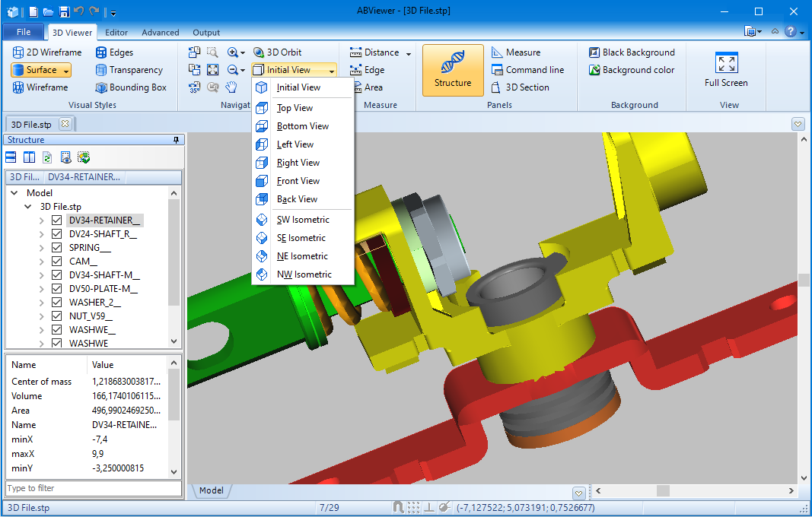The image size is (812, 517).
Task: Uncheck the NUT_V59__ checkbox
Action: pyautogui.click(x=57, y=316)
